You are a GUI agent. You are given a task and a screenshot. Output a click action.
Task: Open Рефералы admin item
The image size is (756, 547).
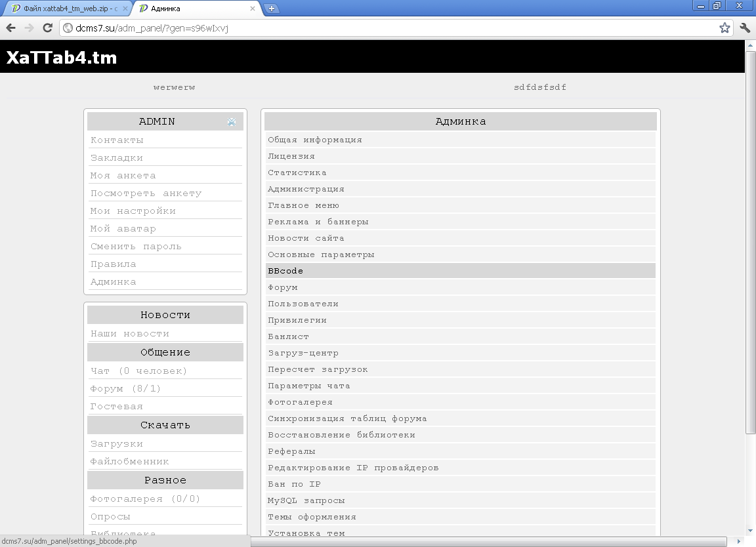click(461, 451)
